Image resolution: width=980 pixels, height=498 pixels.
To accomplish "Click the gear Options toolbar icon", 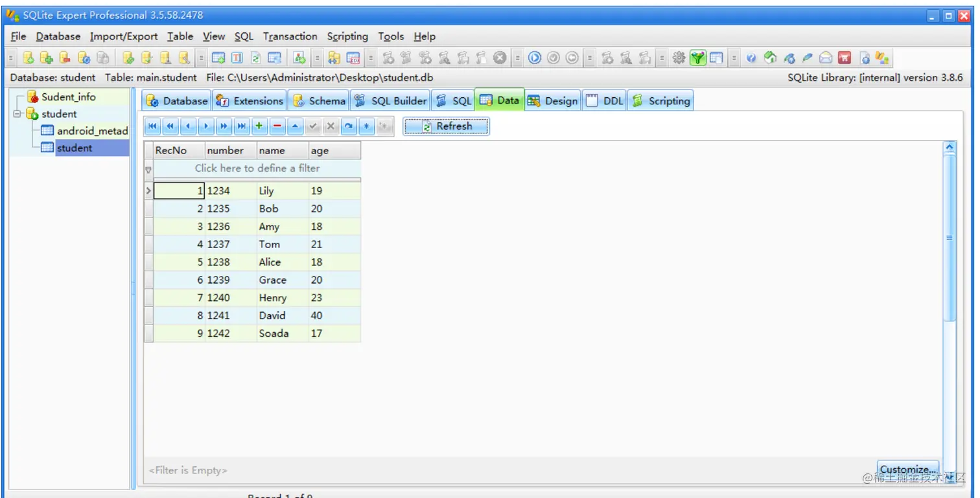I will click(x=679, y=58).
